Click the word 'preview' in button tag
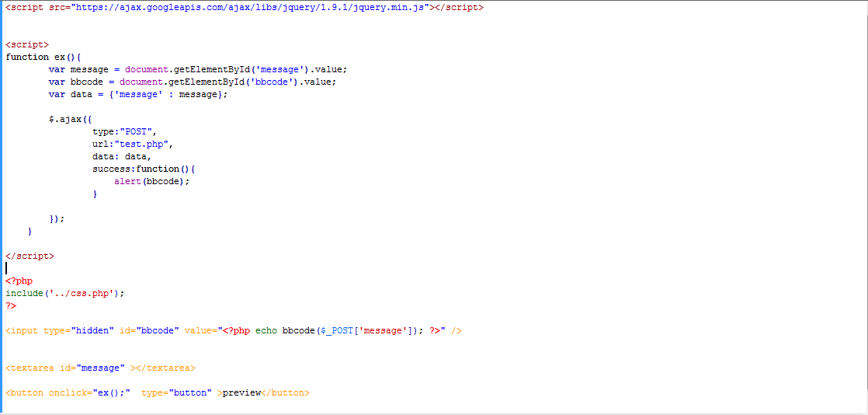Image resolution: width=868 pixels, height=415 pixels. pos(241,392)
